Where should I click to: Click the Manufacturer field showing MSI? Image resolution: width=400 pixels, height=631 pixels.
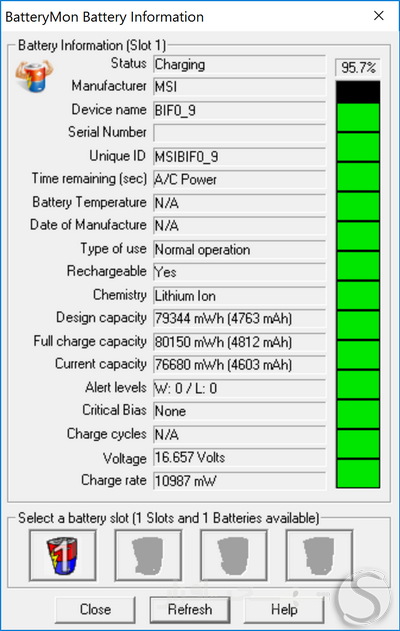[239, 87]
